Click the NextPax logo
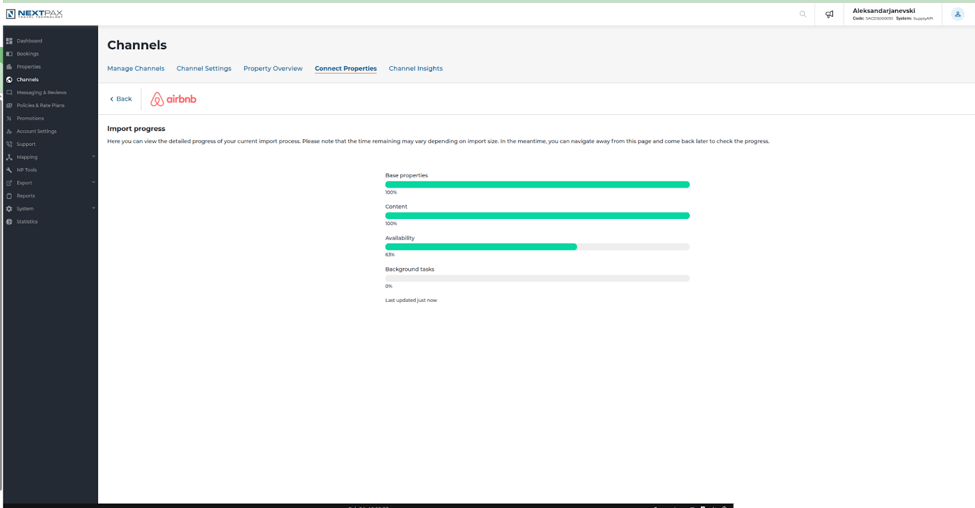 [34, 14]
